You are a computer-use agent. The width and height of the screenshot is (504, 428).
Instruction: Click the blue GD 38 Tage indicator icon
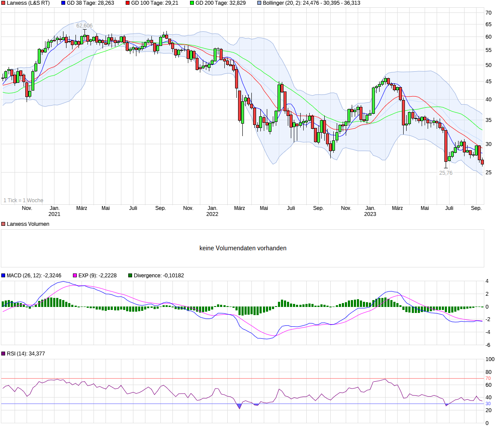[64, 3]
